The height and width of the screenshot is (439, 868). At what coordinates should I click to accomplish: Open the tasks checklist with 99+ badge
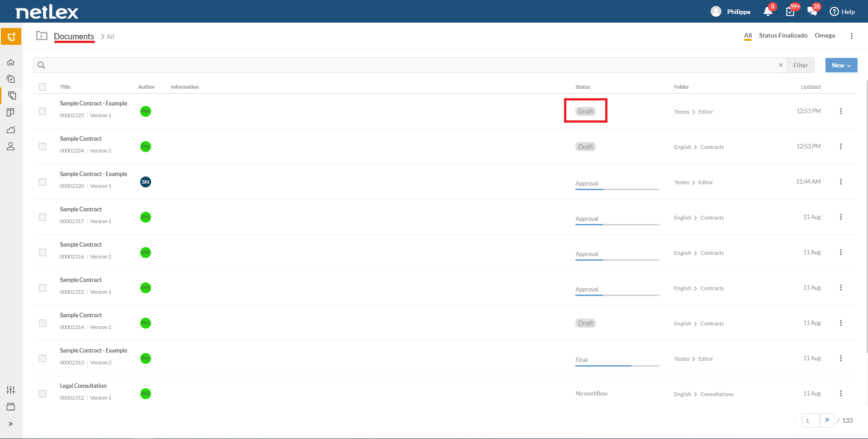[x=790, y=11]
